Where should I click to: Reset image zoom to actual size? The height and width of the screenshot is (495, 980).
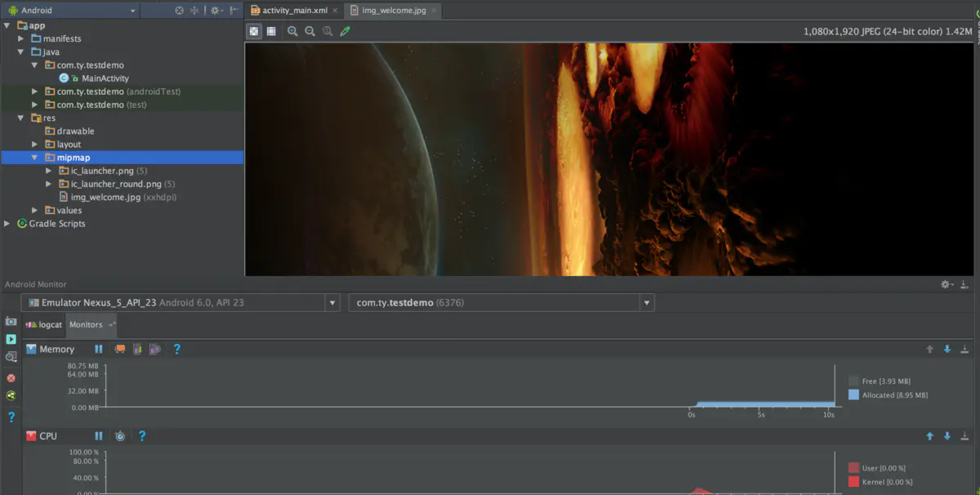coord(327,31)
